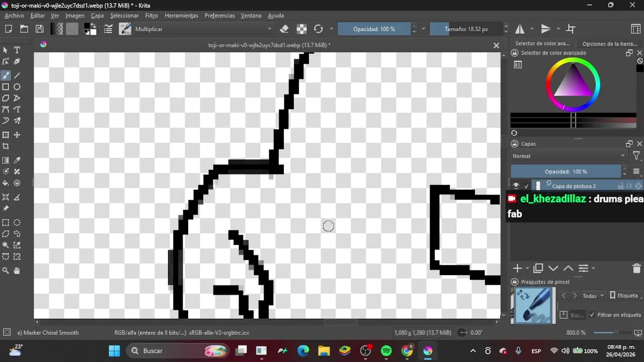
Task: Open the Multiplicar blending mode dropdown
Action: [x=203, y=29]
